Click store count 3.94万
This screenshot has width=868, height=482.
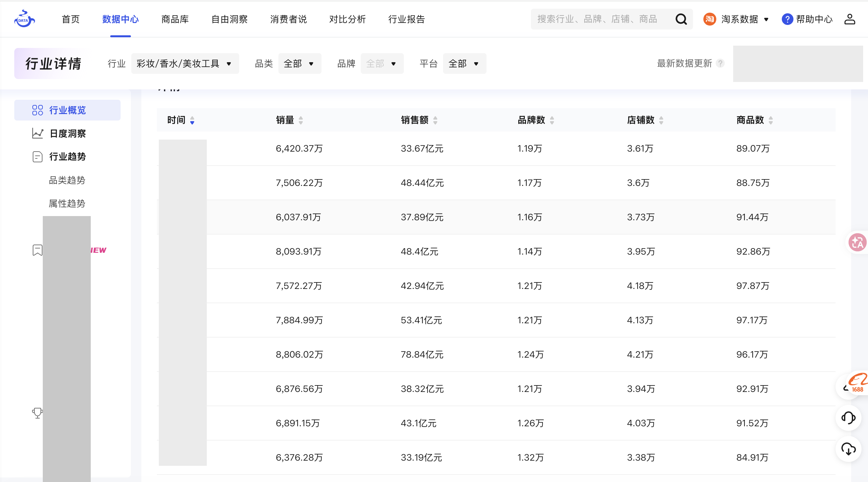(x=641, y=389)
